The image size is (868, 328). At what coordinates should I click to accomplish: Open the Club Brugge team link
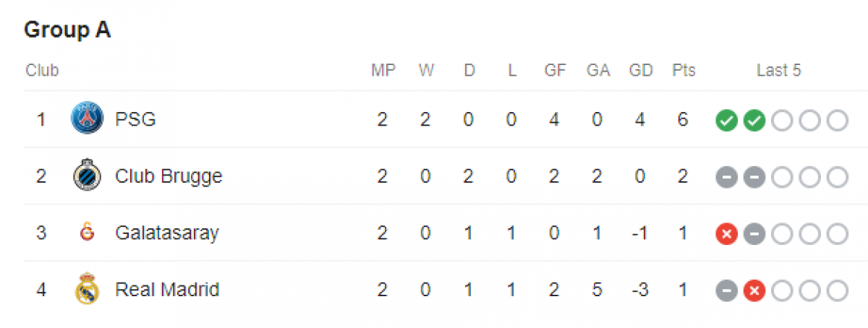tap(169, 176)
